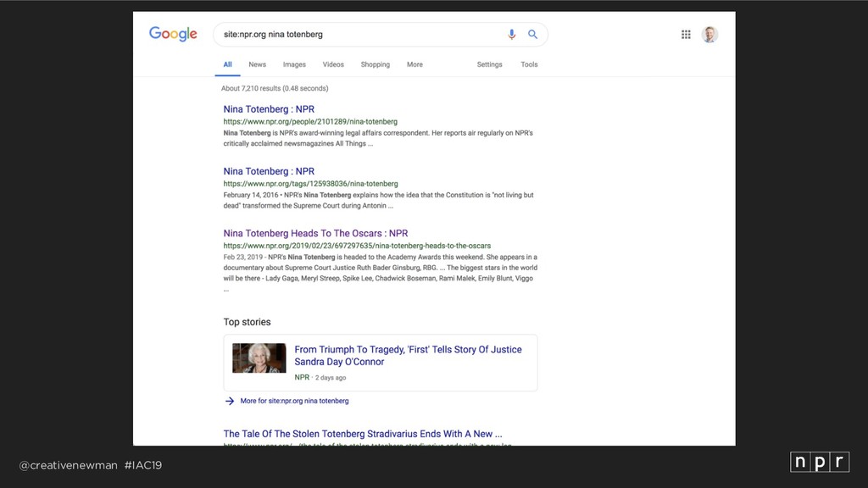Screen dimensions: 868x488
Task: Open Nina Totenberg Heads To The Oscars result
Action: [x=315, y=234]
